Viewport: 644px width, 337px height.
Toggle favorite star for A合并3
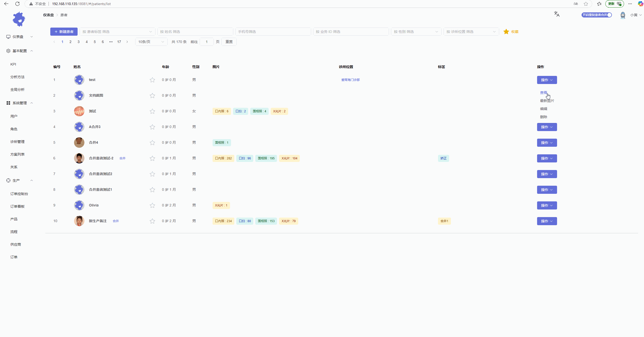(x=152, y=127)
